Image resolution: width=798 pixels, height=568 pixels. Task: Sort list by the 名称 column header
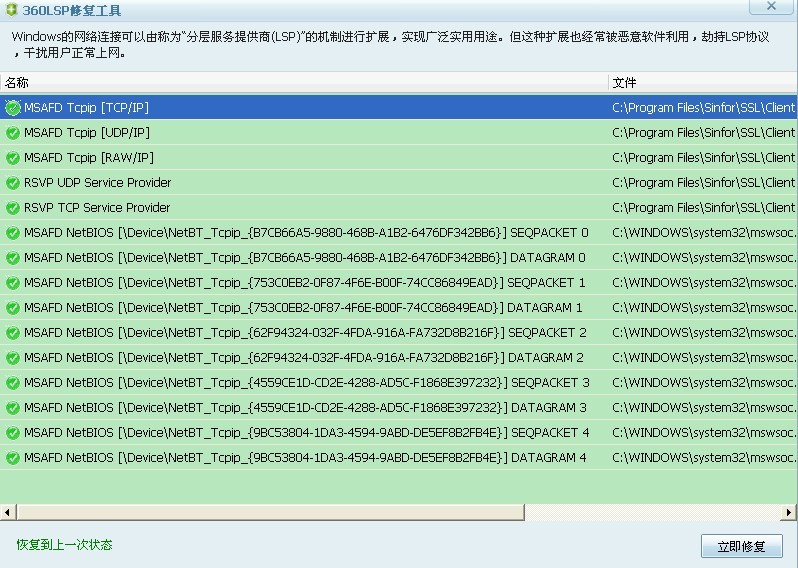300,83
